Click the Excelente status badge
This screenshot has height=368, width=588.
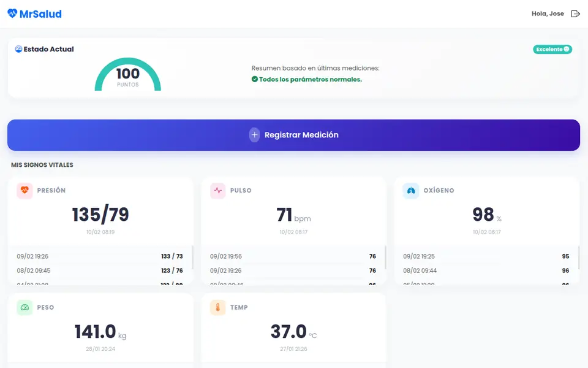point(552,49)
